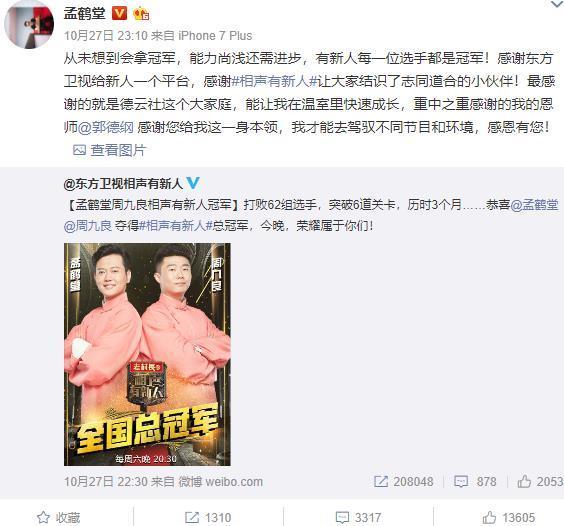Screen dimensions: 564x526
Task: Open @孟鹤堂 mention in the reposted text
Action: tap(534, 205)
